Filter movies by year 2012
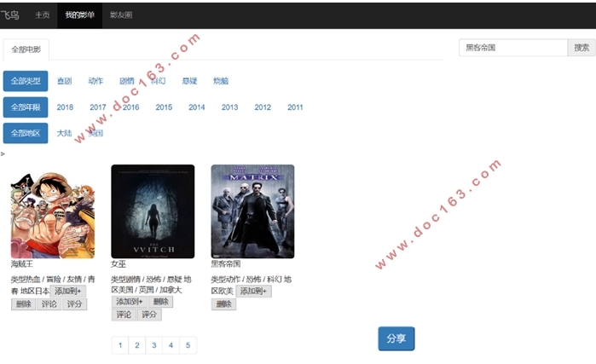596x364 pixels. click(x=263, y=107)
